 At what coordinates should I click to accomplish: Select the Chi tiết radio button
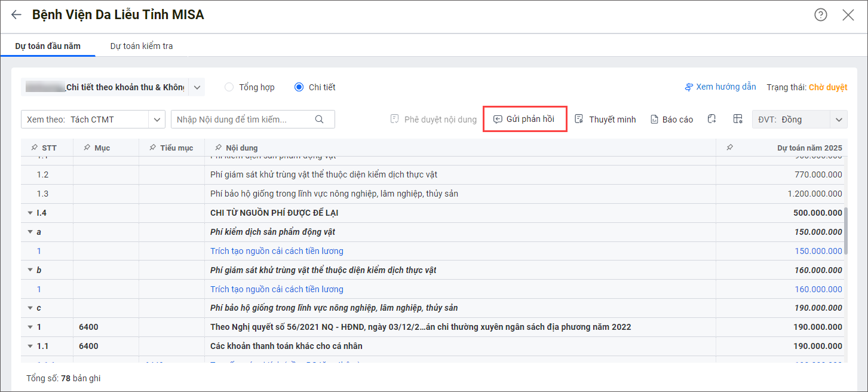(299, 87)
